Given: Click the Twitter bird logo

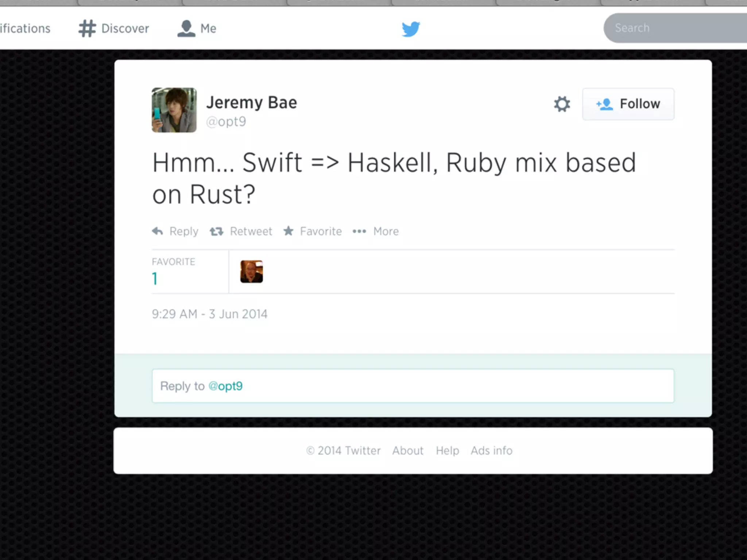Looking at the screenshot, I should (x=411, y=29).
